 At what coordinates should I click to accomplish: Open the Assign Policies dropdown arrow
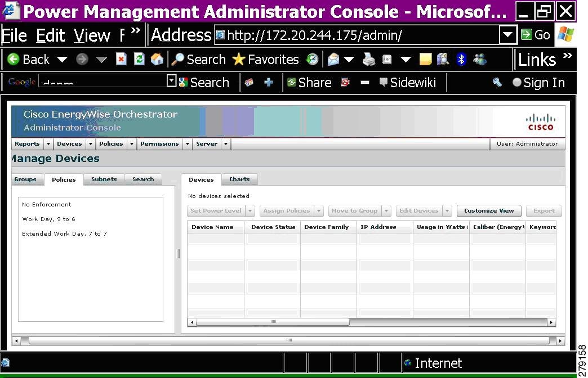point(319,211)
